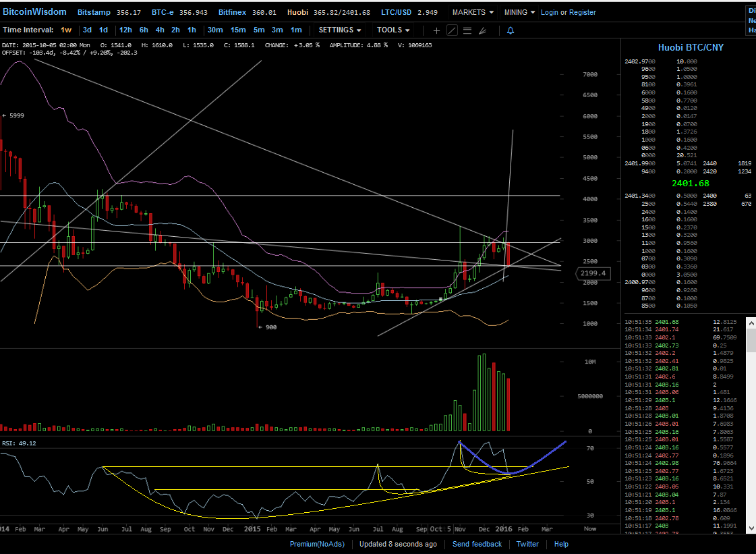The width and height of the screenshot is (756, 554).
Task: Click the OFFSET info line
Action: click(x=69, y=52)
